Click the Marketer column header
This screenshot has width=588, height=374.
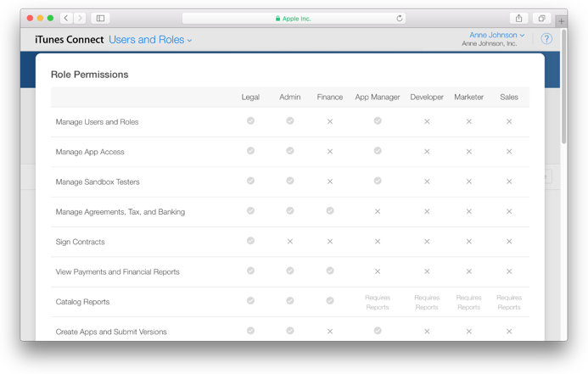(468, 97)
